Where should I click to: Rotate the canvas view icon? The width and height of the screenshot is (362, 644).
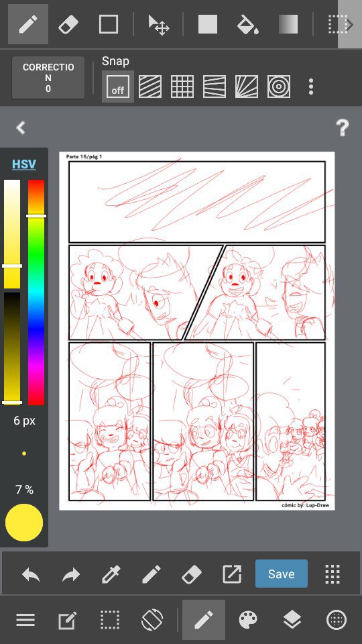152,620
